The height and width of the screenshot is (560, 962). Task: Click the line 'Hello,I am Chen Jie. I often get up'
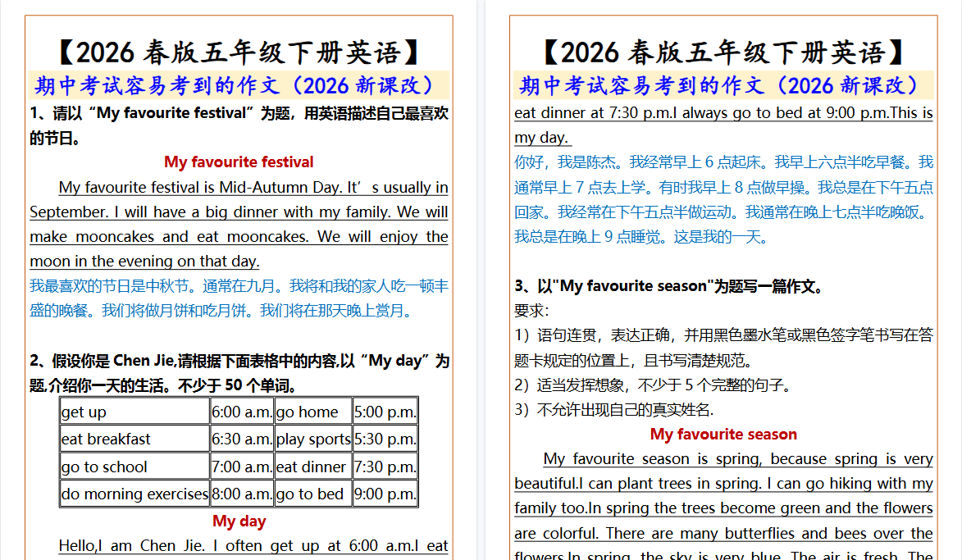[253, 546]
